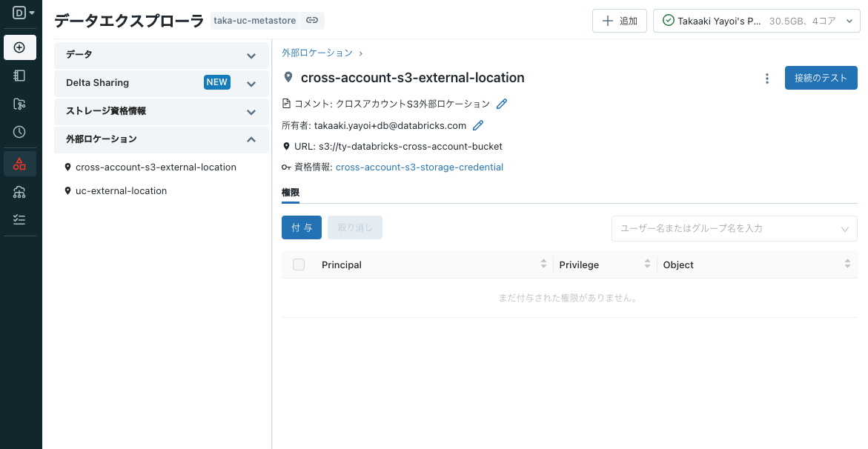This screenshot has height=449, width=868.
Task: Open the user or group name combo box
Action: click(x=734, y=229)
